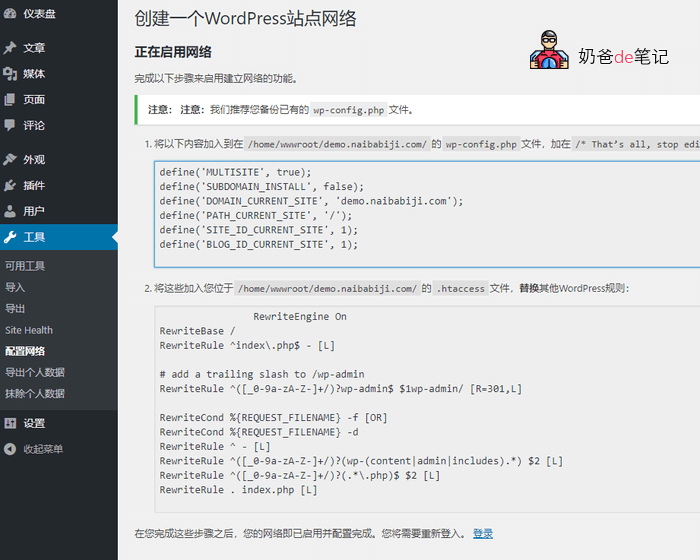Open 抹除个人数据 submenu item
The height and width of the screenshot is (560, 700).
(x=35, y=394)
